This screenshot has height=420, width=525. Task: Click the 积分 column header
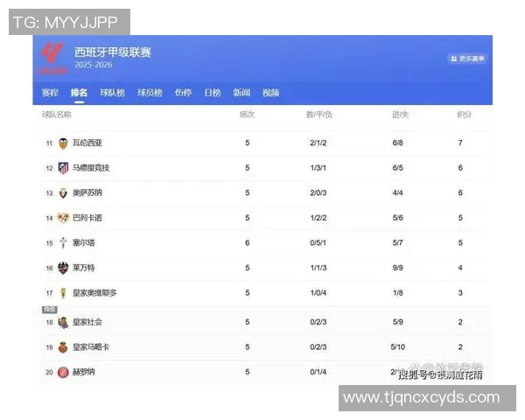point(464,115)
